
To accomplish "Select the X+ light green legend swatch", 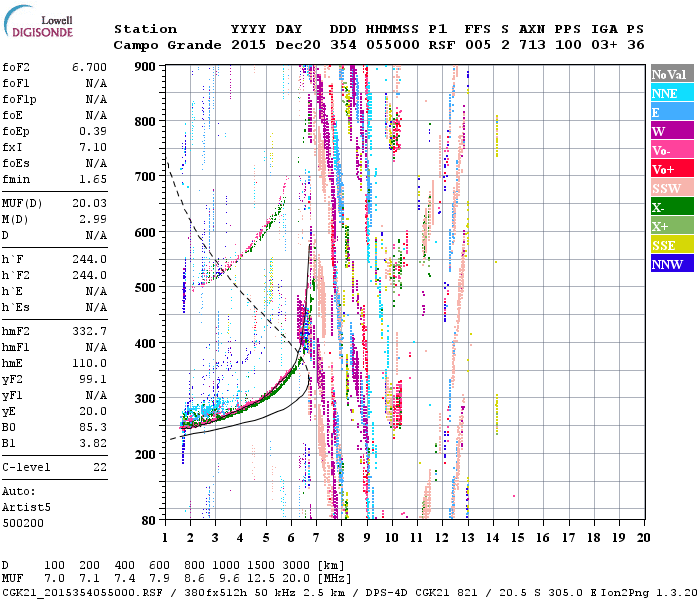I will (x=672, y=226).
